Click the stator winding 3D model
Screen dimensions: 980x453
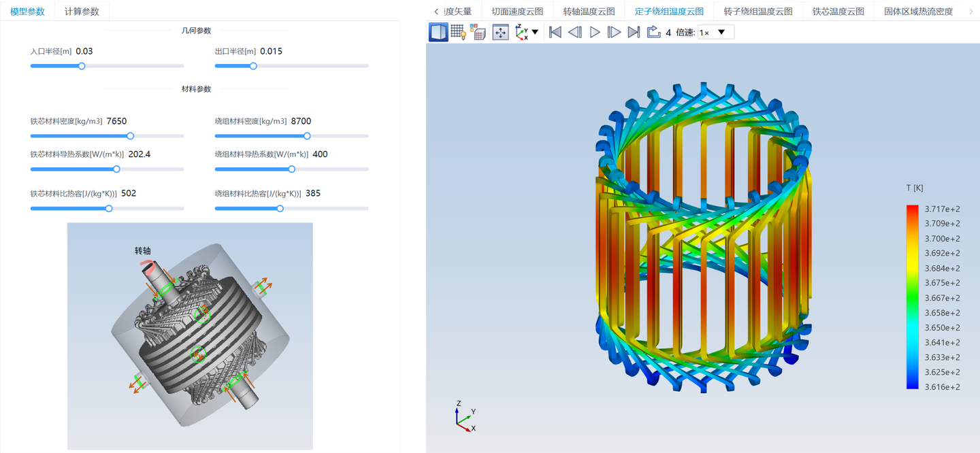tap(703, 238)
